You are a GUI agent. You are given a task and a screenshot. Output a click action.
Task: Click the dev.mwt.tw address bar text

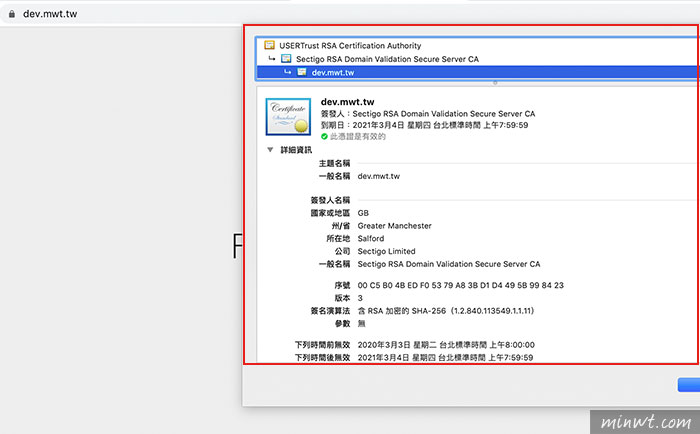point(50,14)
